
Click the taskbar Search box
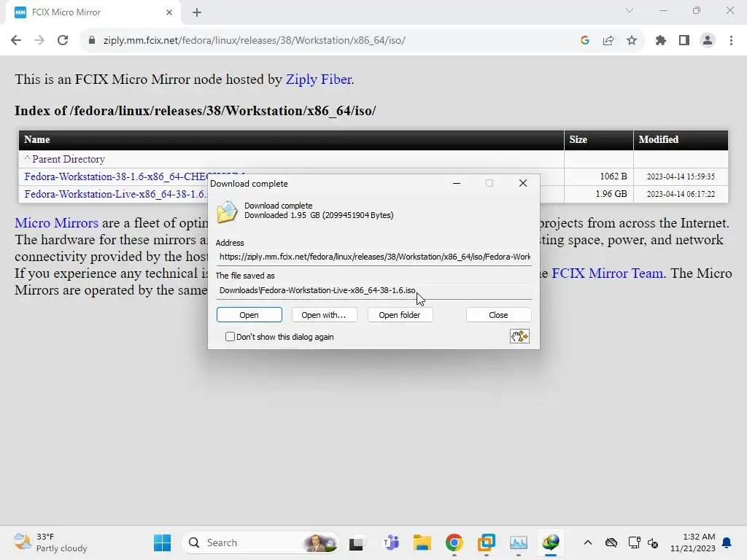260,542
